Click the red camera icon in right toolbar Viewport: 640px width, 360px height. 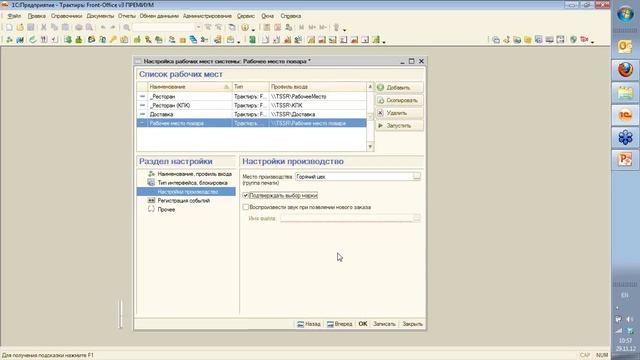click(x=584, y=40)
